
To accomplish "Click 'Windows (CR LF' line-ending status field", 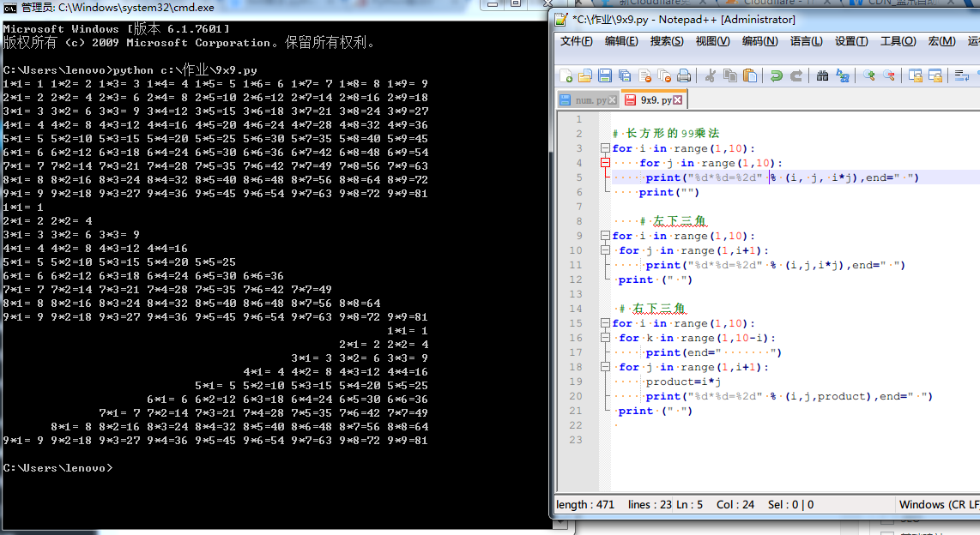I will 940,504.
